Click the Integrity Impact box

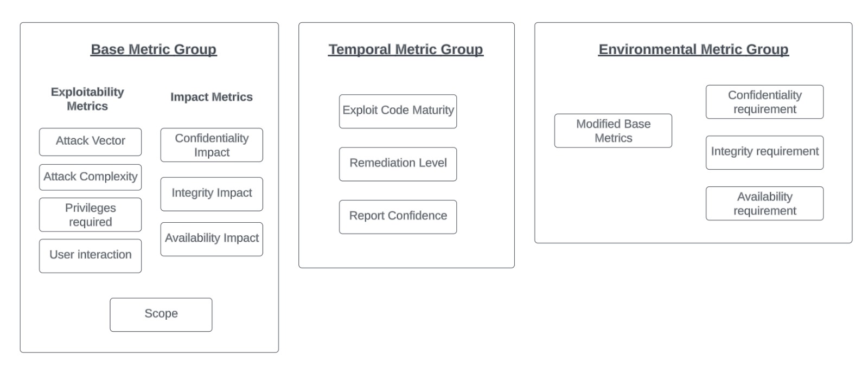[212, 194]
